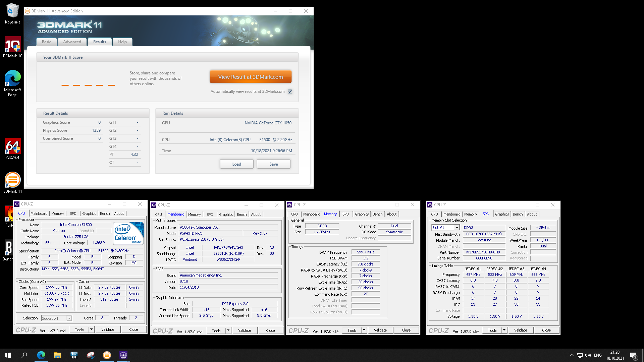Open SPD tab in Mainboard window

(x=210, y=215)
